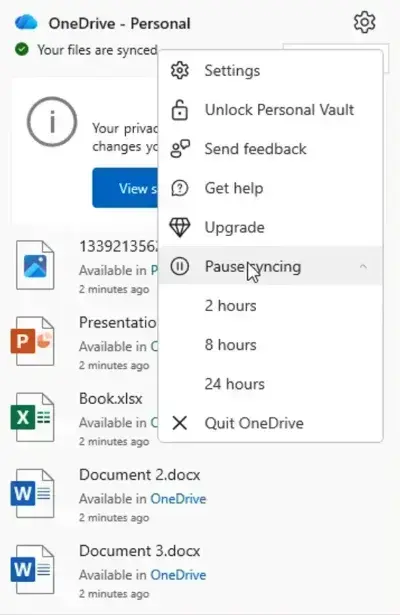
Task: Select Quit OneDrive
Action: click(x=271, y=423)
